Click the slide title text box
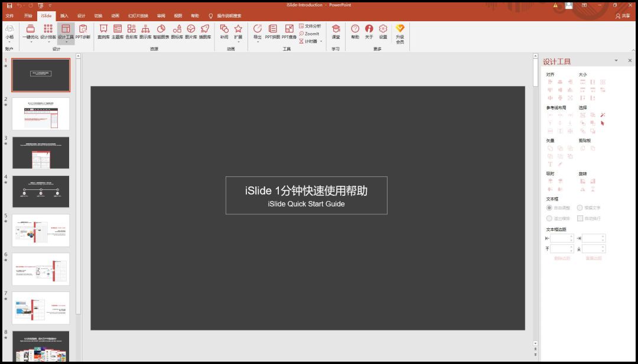The width and height of the screenshot is (638, 364). coord(307,195)
